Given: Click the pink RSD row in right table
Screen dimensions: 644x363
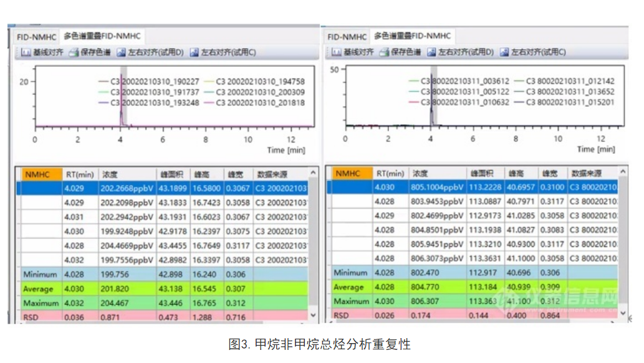Looking at the screenshot, I should tap(474, 315).
